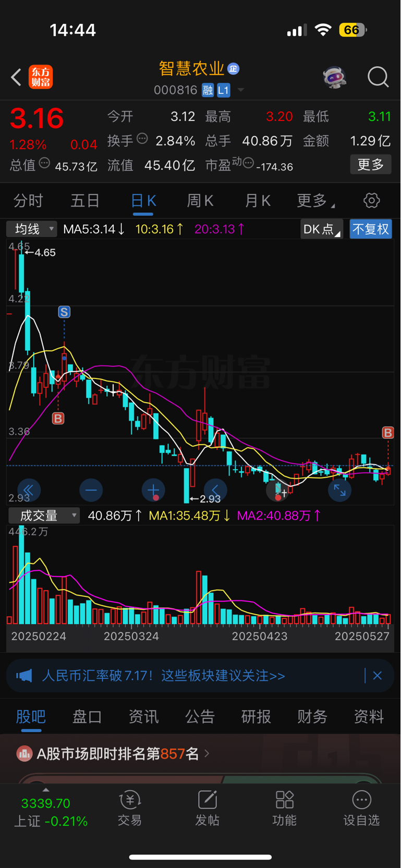Open 功能 functions menu

click(284, 808)
